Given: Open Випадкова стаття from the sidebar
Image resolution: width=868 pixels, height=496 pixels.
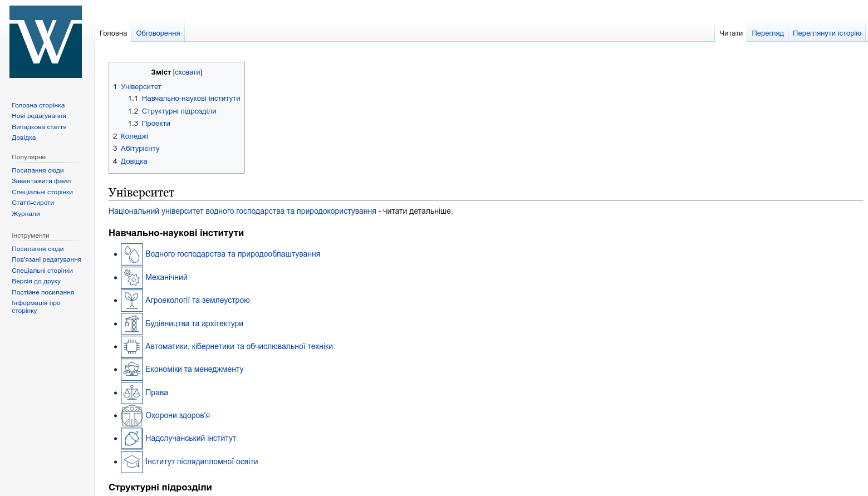Looking at the screenshot, I should click(x=39, y=126).
